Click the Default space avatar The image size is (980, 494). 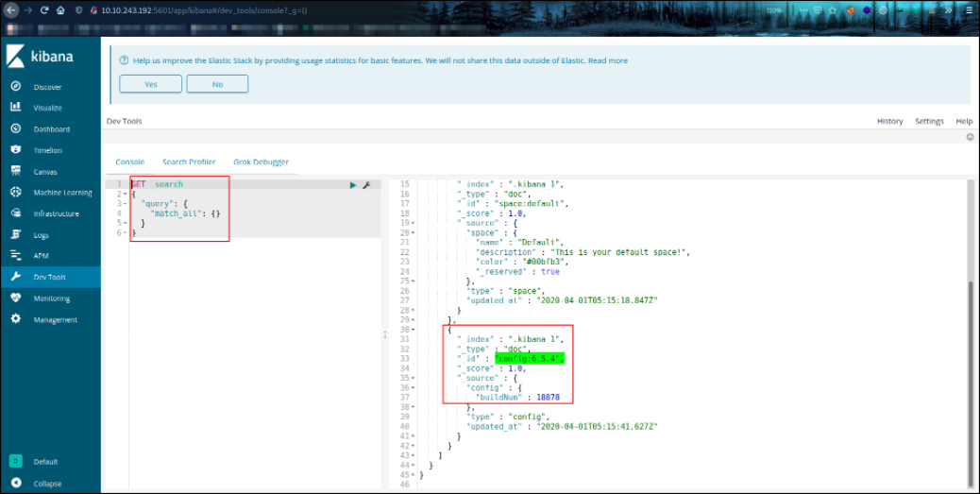coord(16,461)
